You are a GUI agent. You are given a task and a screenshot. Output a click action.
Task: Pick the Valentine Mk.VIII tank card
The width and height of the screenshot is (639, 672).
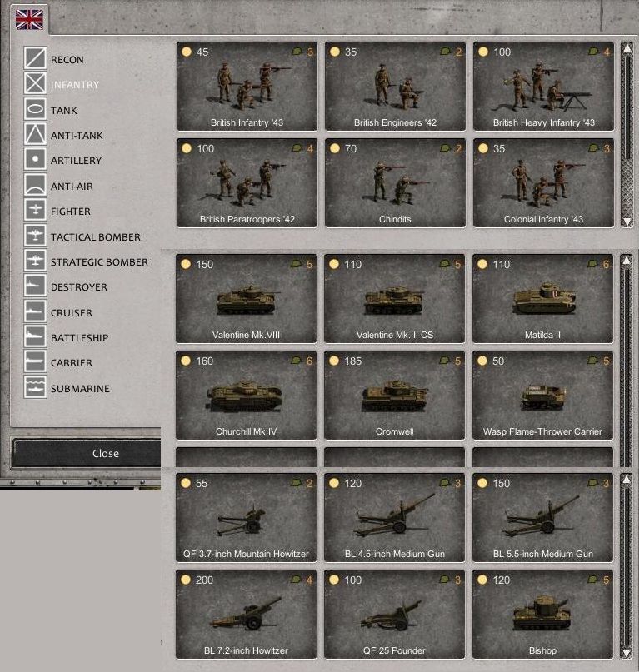246,298
